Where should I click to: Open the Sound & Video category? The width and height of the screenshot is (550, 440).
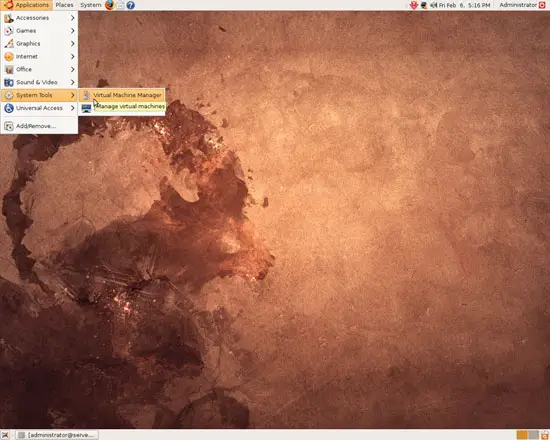[x=39, y=82]
